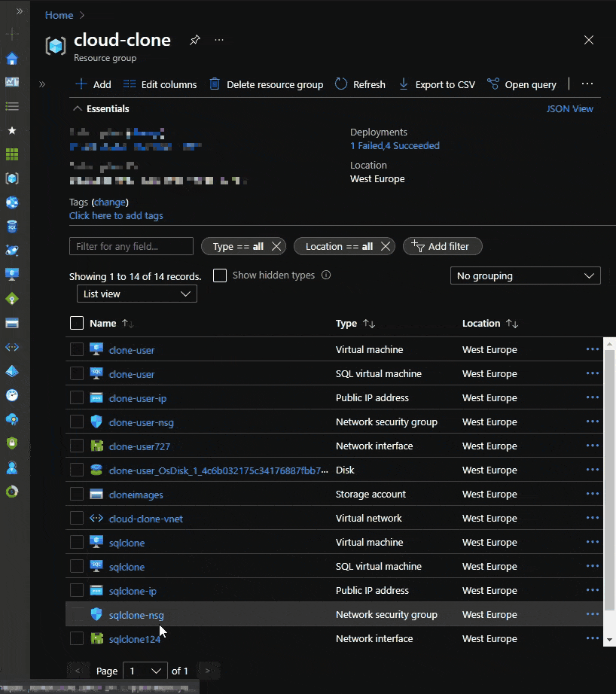Open toolbar overflow ellipsis menu
616x694 pixels.
tap(587, 84)
